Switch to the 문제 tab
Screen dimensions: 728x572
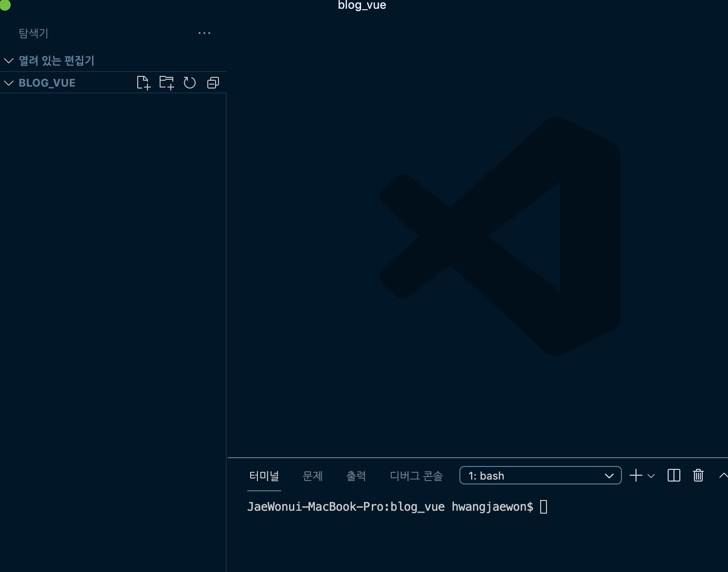click(x=312, y=476)
